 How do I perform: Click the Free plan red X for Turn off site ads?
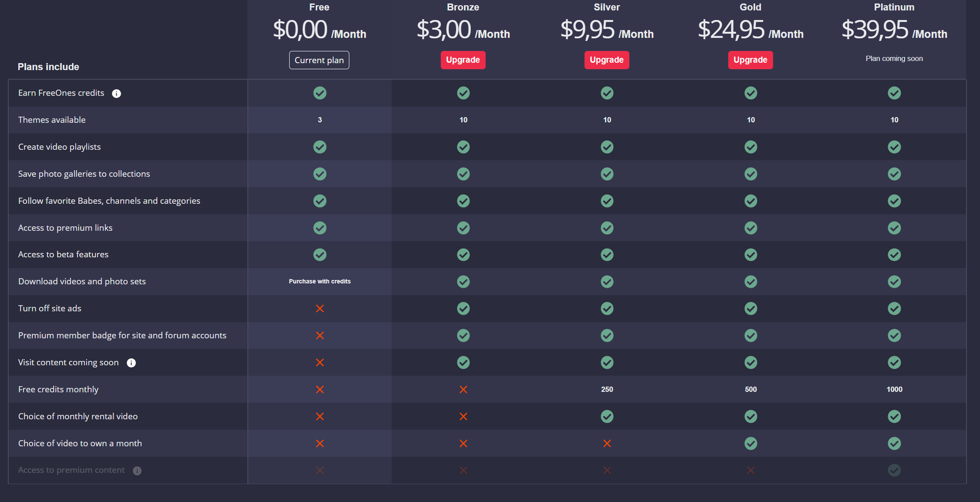(320, 309)
